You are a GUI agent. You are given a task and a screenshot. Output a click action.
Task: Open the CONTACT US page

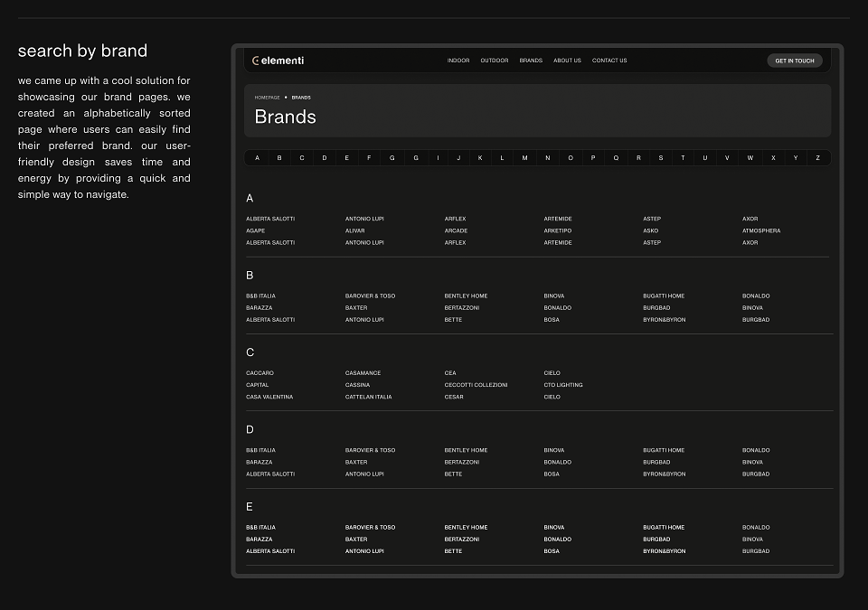tap(609, 61)
